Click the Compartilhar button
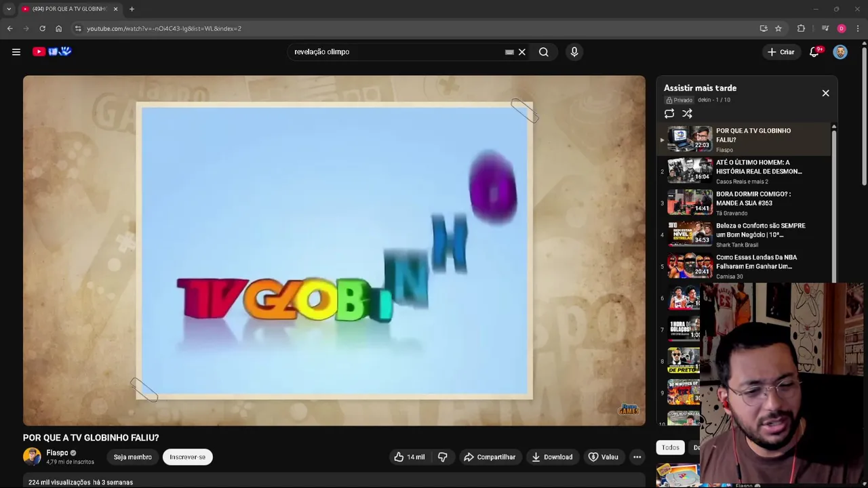 [490, 457]
